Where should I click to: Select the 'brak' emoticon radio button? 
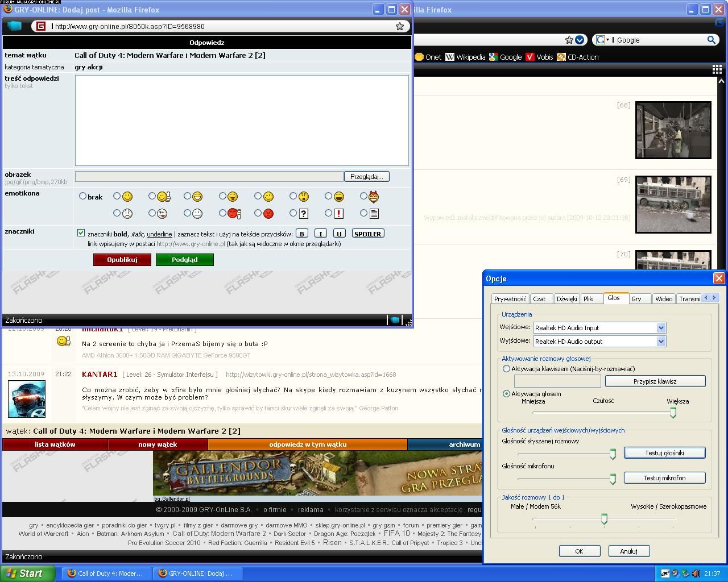[x=83, y=196]
